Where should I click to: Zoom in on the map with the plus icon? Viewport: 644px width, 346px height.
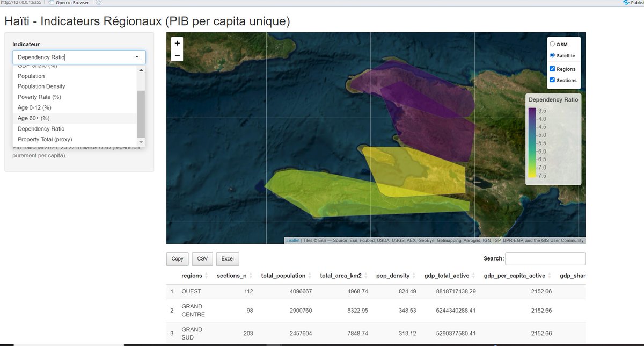click(177, 43)
